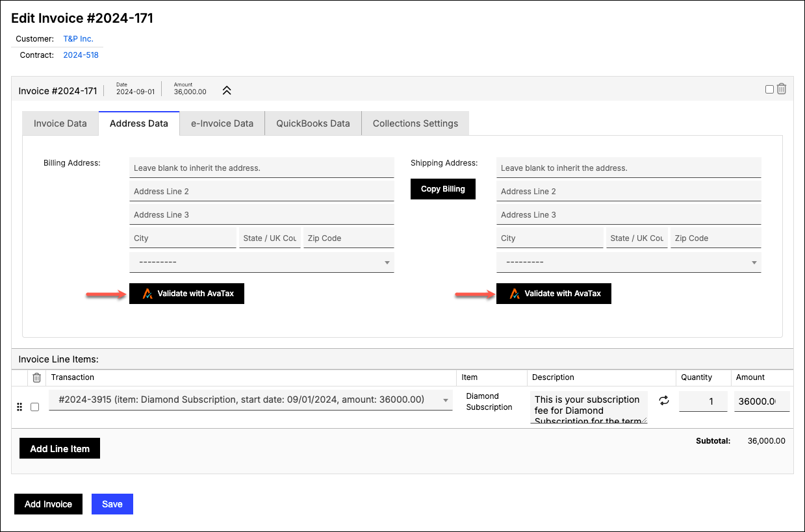Open the transaction #2024-3915 dropdown

(x=251, y=400)
